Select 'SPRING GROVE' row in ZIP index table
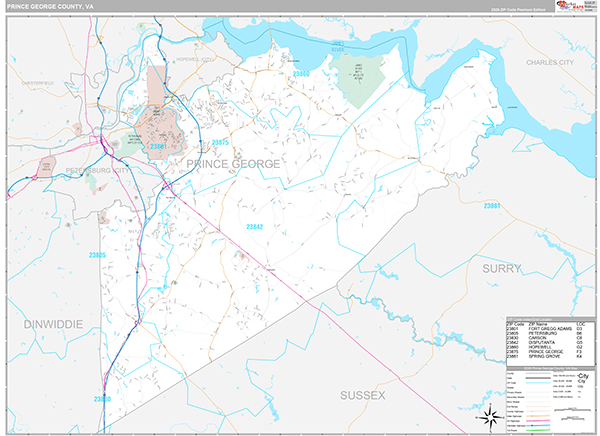This screenshot has width=600, height=436. pyautogui.click(x=548, y=356)
